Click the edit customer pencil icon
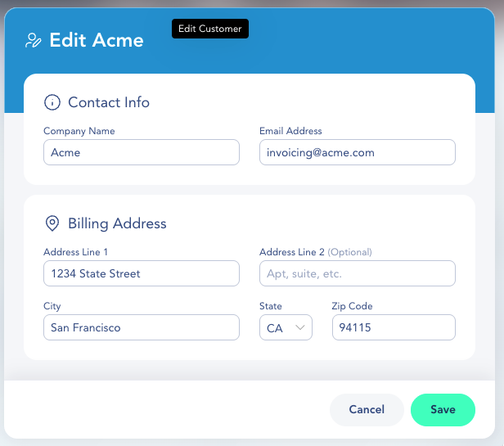This screenshot has width=504, height=446. click(x=34, y=40)
